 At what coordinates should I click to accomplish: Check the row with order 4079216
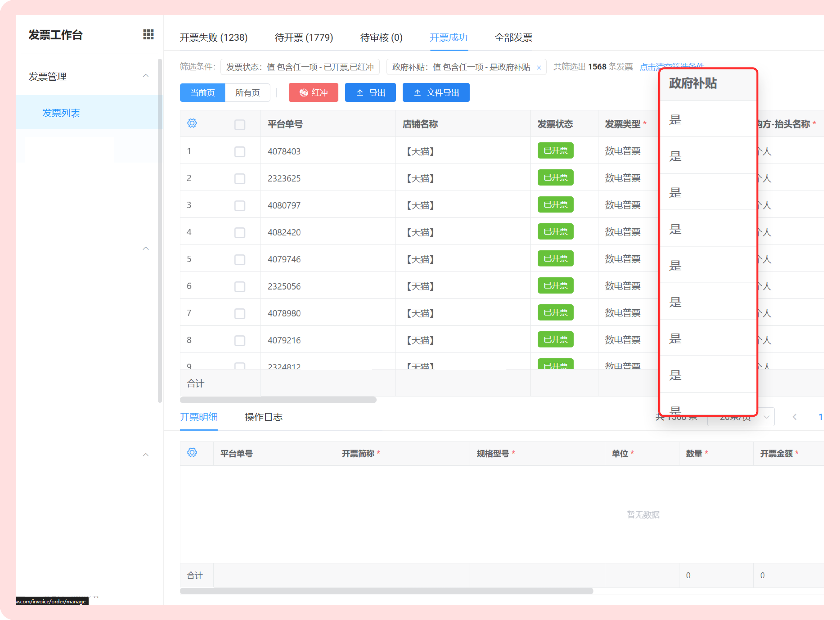(x=240, y=341)
